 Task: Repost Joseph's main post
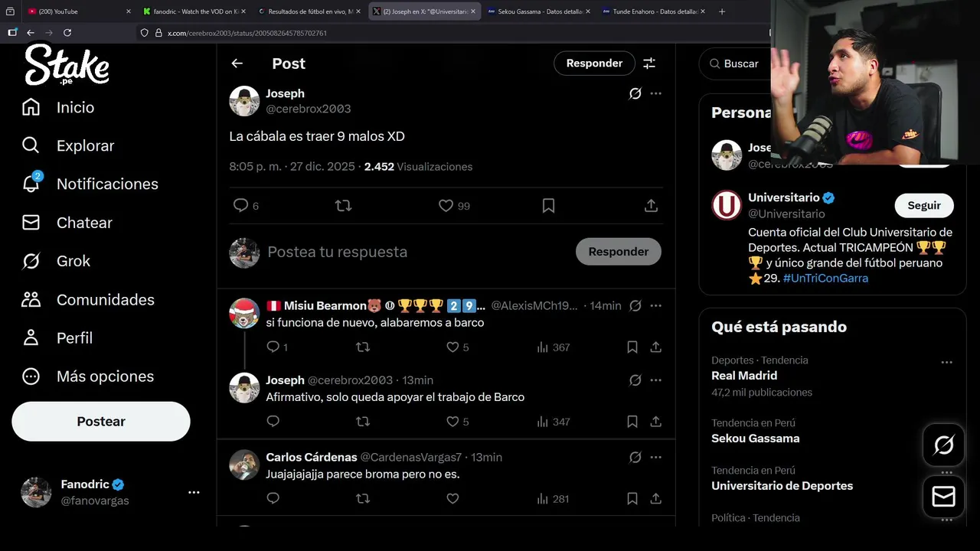(x=343, y=205)
